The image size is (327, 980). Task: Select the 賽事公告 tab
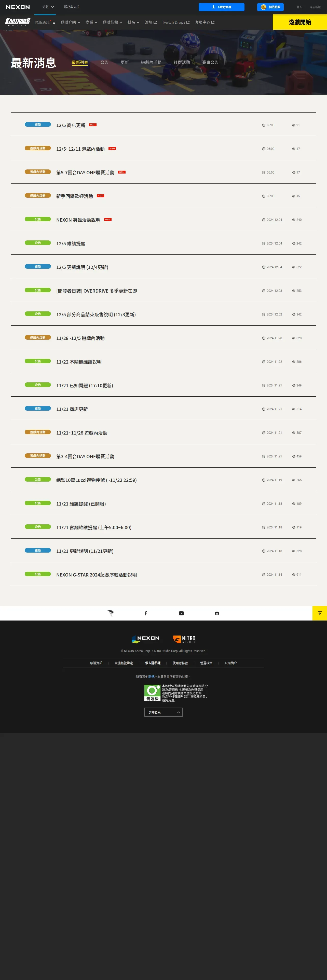210,62
